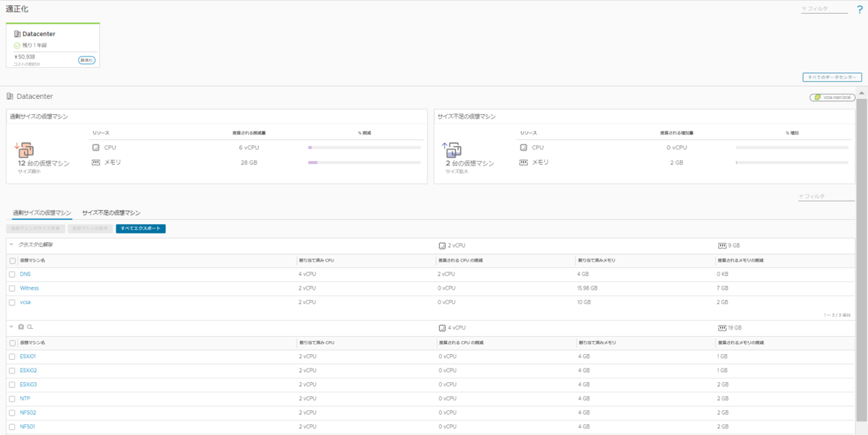Open the ESXi02 virtual machine link
The height and width of the screenshot is (435, 868).
28,371
